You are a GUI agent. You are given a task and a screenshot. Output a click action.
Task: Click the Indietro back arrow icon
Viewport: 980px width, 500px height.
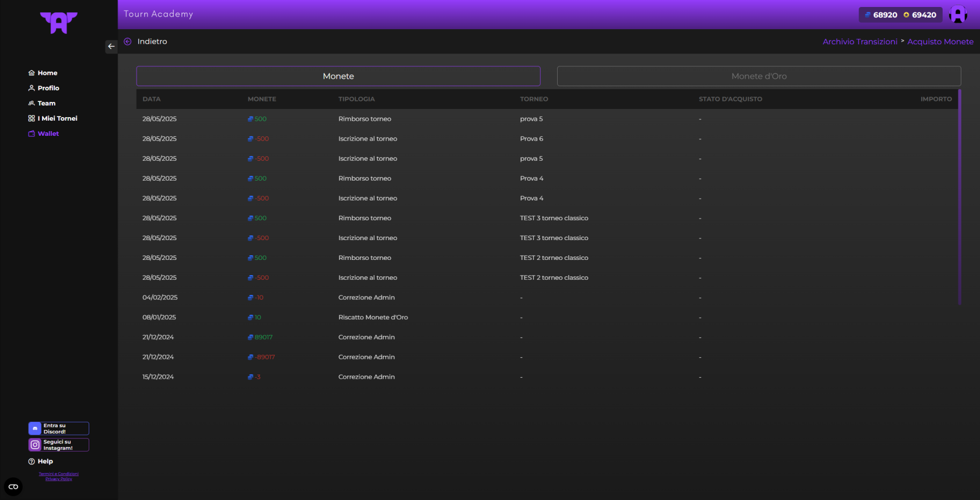coord(128,41)
